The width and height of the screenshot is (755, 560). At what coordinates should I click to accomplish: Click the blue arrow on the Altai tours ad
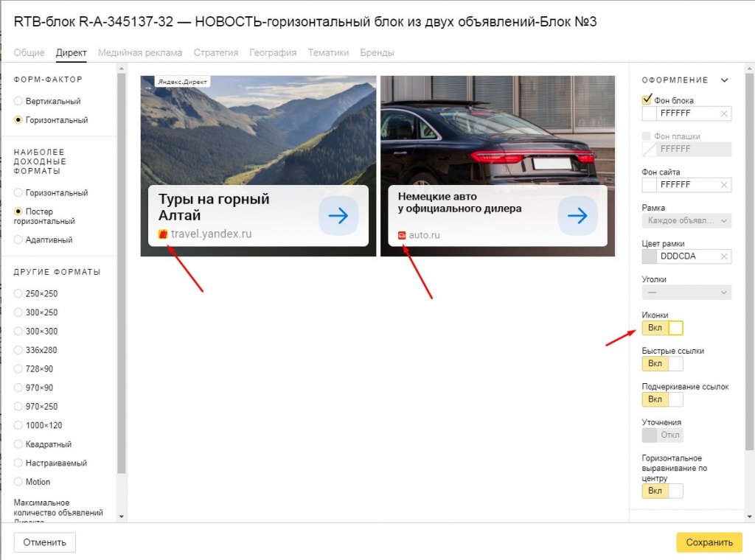pos(338,216)
